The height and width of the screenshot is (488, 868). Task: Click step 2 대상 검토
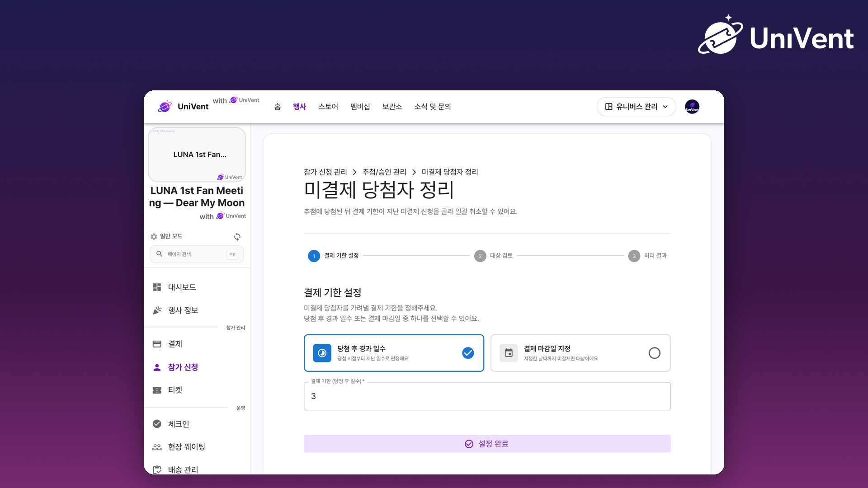493,256
